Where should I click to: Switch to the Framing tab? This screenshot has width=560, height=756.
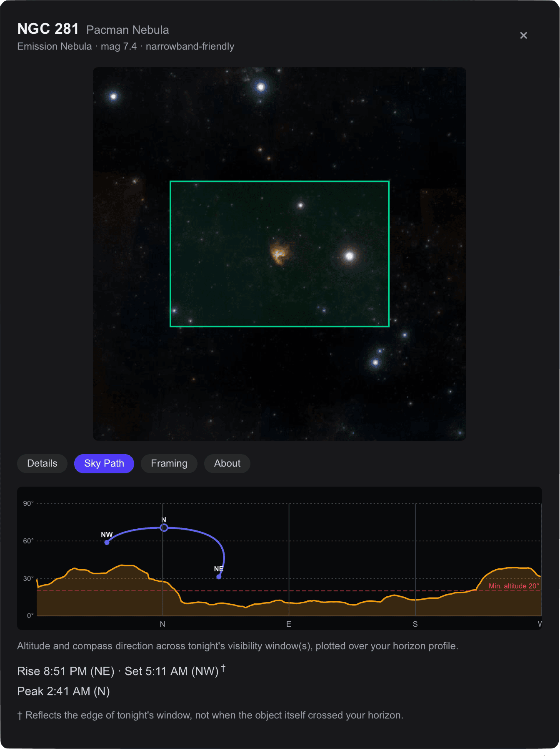(169, 464)
